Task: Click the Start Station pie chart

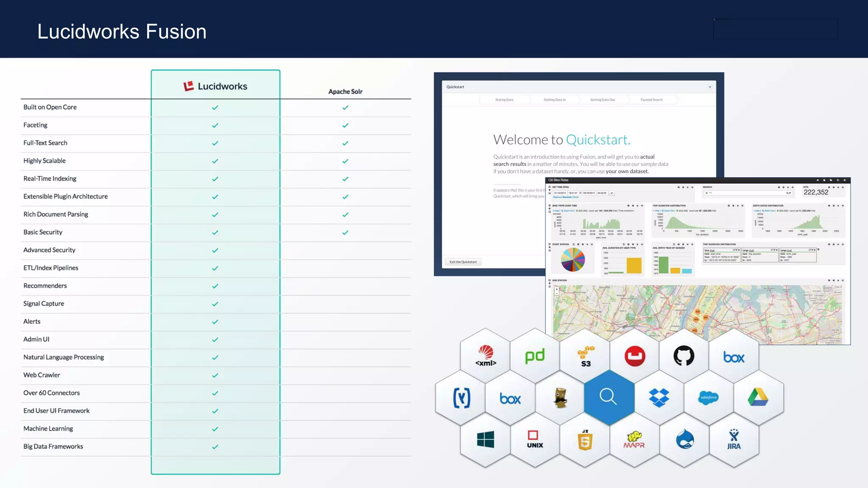Action: (573, 259)
